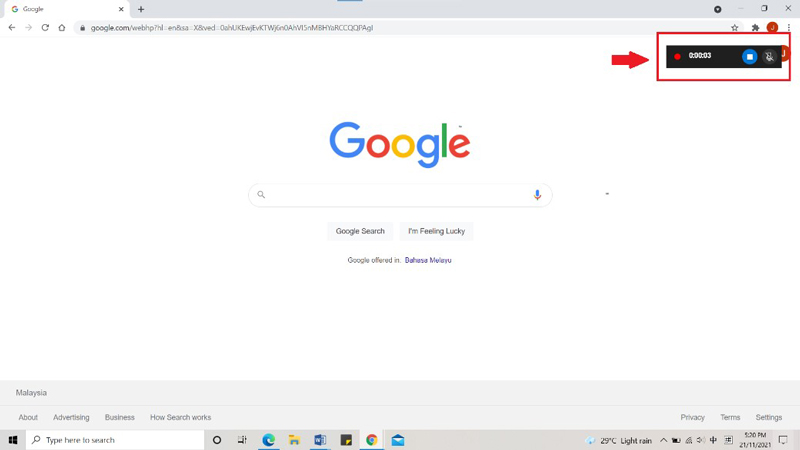Open Microsoft Edge from the taskbar
The image size is (800, 450).
click(x=268, y=440)
